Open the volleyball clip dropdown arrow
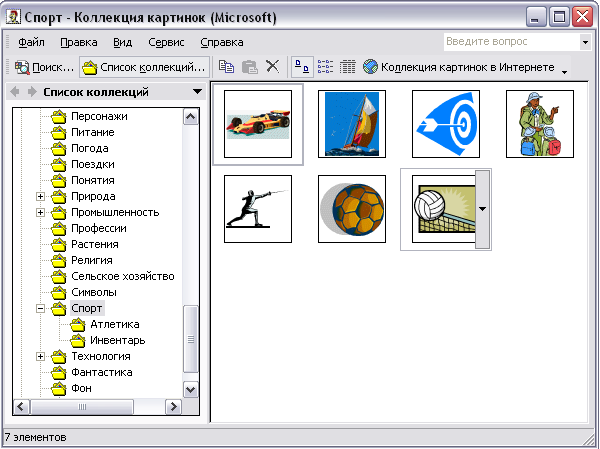600x449 pixels. [483, 209]
